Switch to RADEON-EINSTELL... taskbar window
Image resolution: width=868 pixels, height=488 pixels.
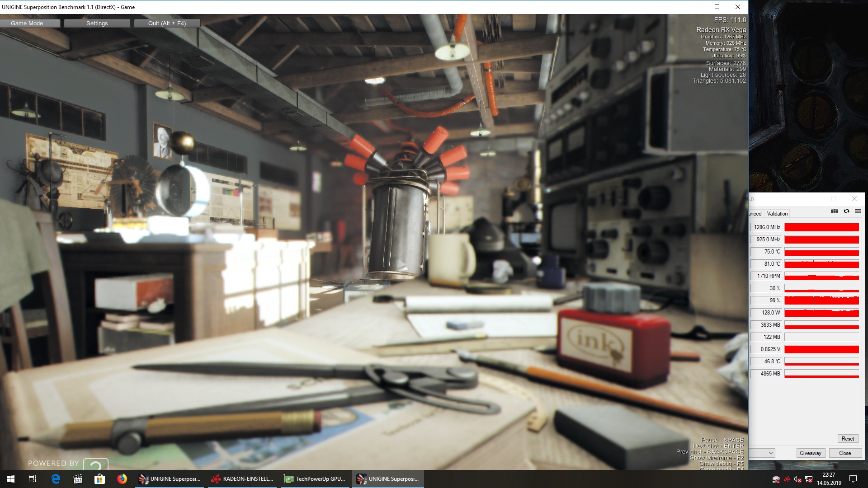243,479
